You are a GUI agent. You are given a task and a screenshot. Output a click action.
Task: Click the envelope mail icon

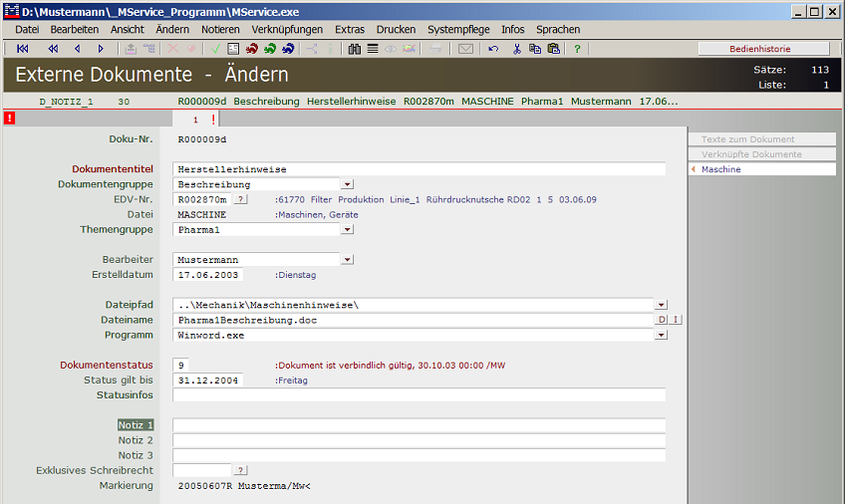click(x=465, y=49)
